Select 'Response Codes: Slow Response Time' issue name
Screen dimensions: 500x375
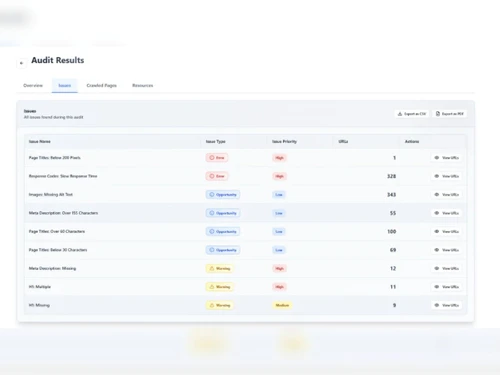pos(63,176)
